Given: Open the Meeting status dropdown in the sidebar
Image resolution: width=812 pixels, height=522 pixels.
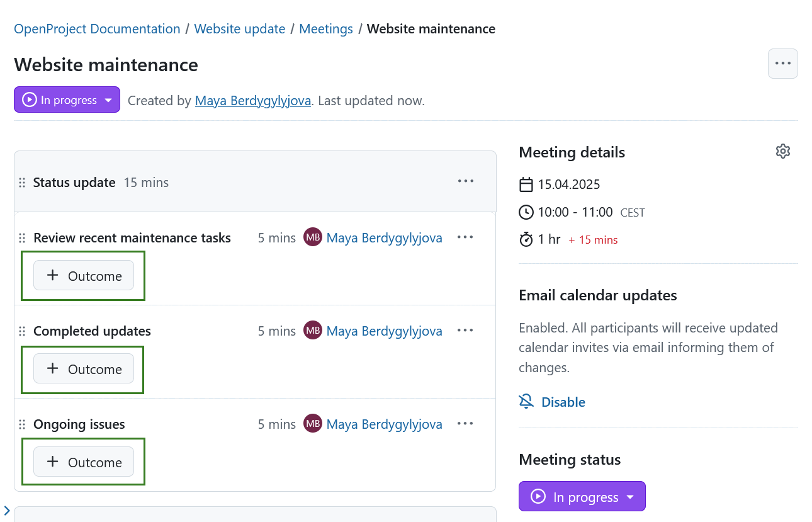Looking at the screenshot, I should point(582,496).
